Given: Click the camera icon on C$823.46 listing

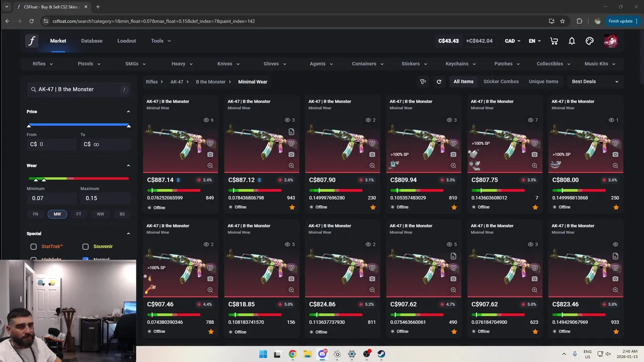Looking at the screenshot, I should point(615,279).
